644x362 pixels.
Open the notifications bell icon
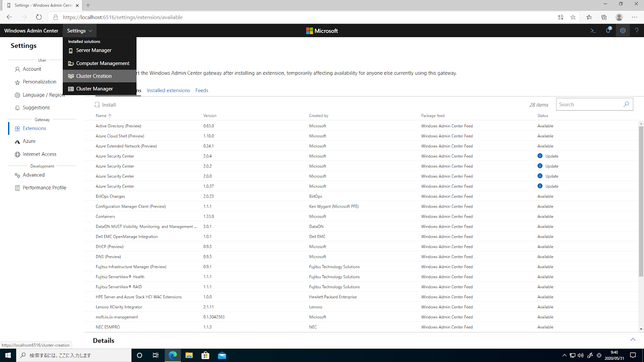608,31
